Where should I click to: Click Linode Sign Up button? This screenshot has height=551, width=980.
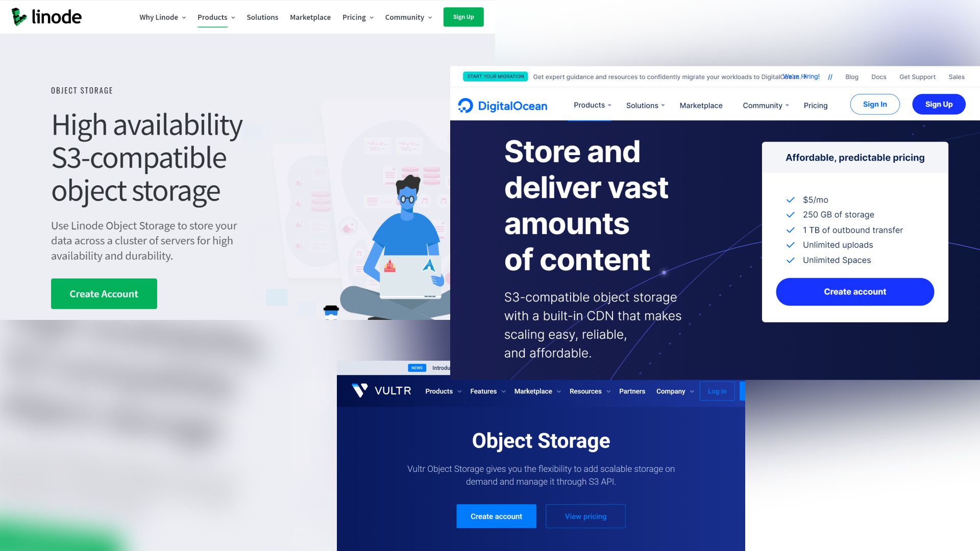pos(463,17)
